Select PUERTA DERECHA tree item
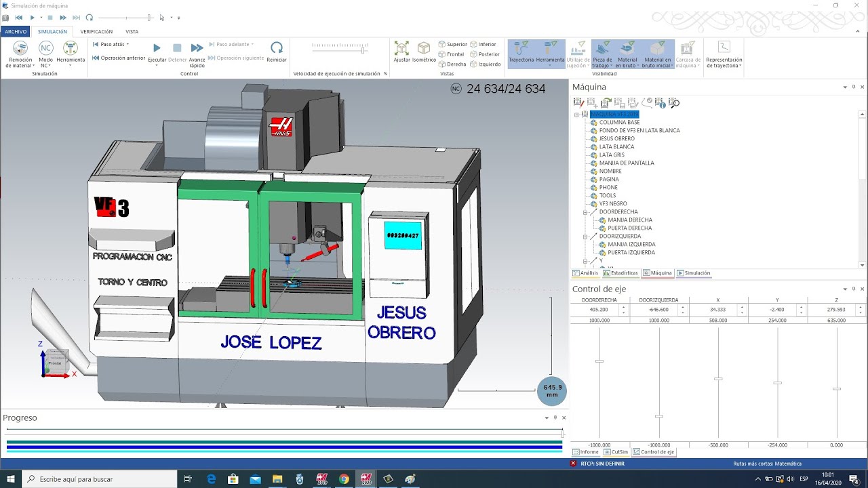The height and width of the screenshot is (488, 868). [x=630, y=228]
